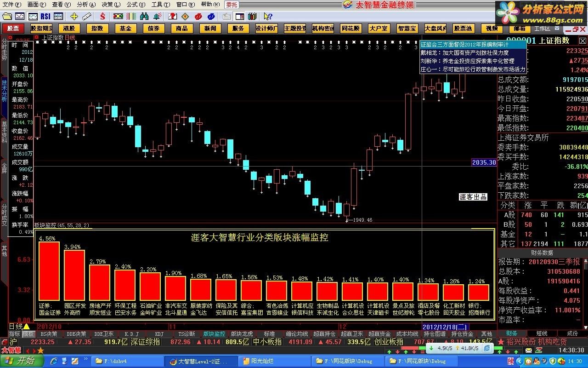
Task: Open the 分析 menu
Action: [x=86, y=4]
